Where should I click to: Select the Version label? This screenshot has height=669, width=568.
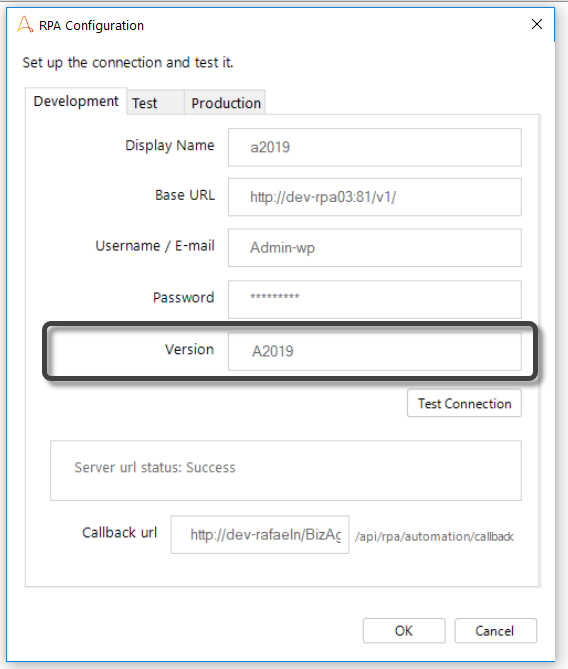pyautogui.click(x=189, y=349)
